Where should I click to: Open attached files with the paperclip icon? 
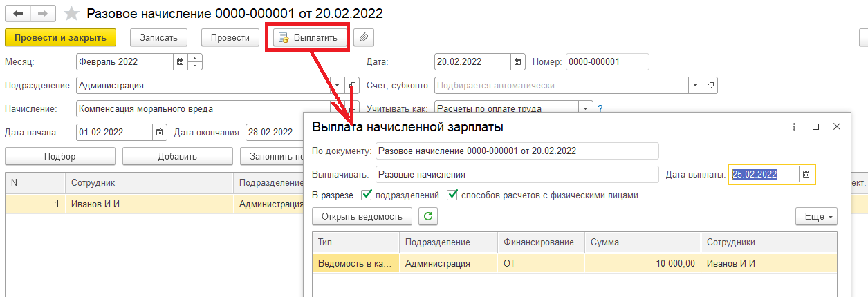(x=364, y=37)
